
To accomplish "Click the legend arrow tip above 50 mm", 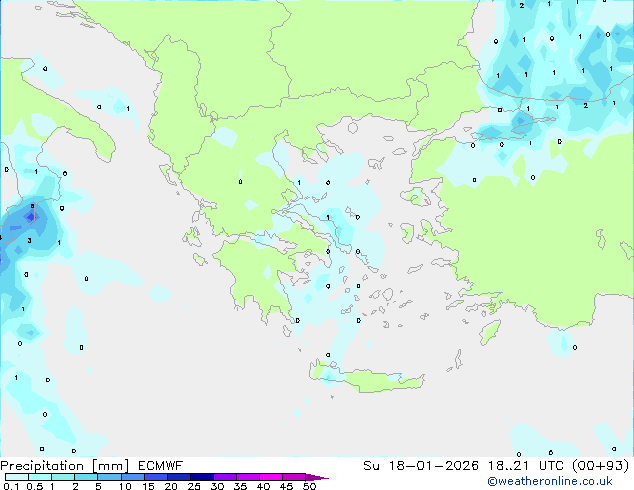I will point(317,477).
